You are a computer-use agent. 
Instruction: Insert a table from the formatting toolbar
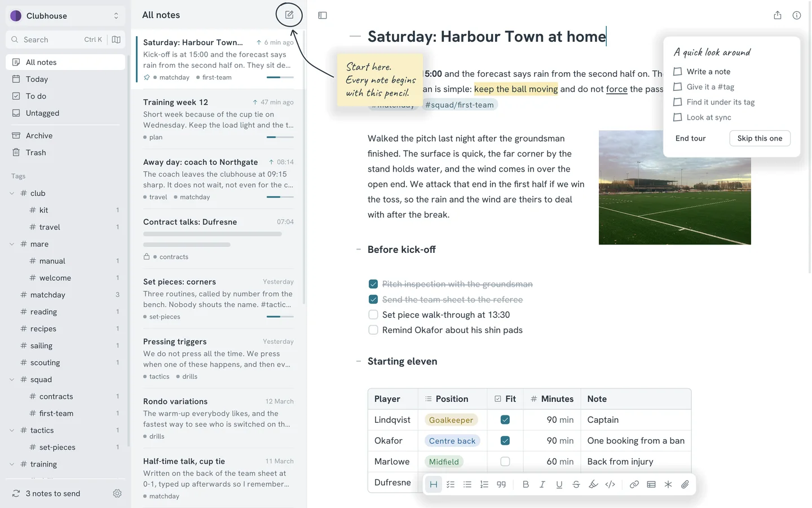(x=651, y=484)
